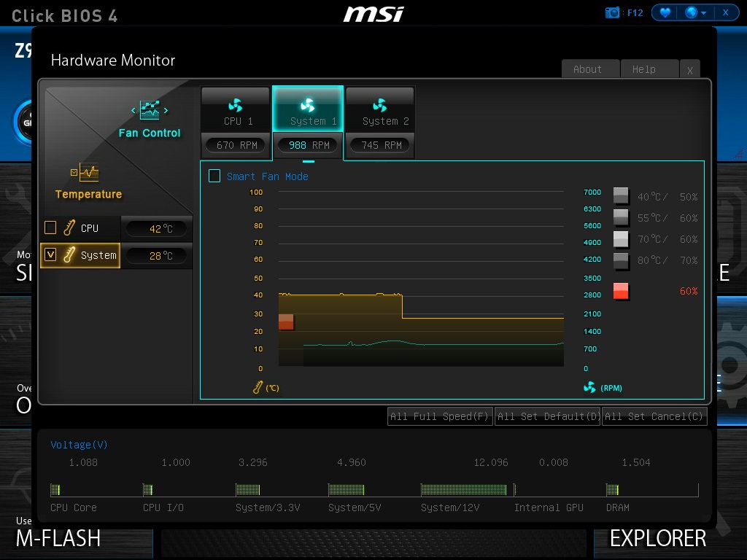Close Click BIOS 4 with the top X

[726, 12]
